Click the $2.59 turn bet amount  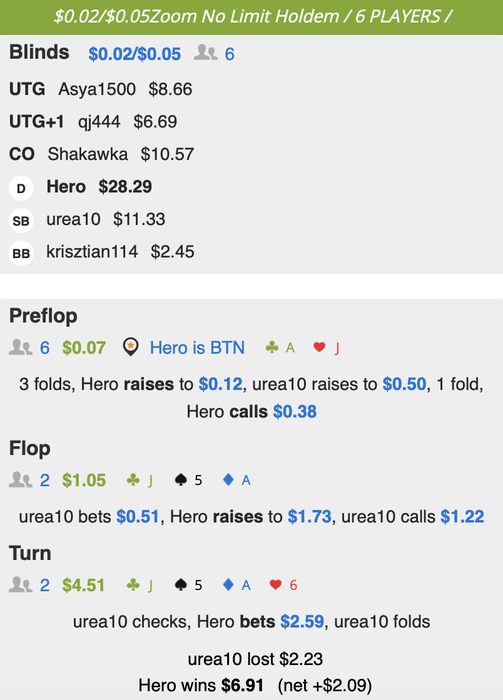pos(302,621)
